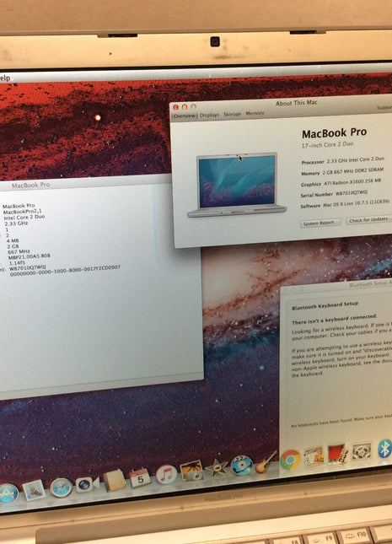Image resolution: width=392 pixels, height=544 pixels.
Task: Open the App Store from the dock
Action: 8,493
